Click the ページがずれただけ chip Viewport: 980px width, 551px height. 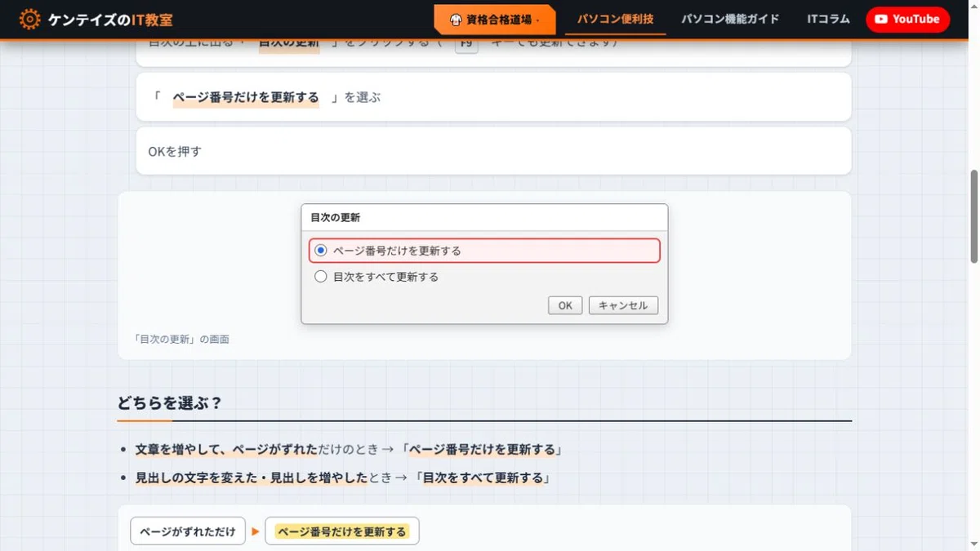[x=188, y=531]
